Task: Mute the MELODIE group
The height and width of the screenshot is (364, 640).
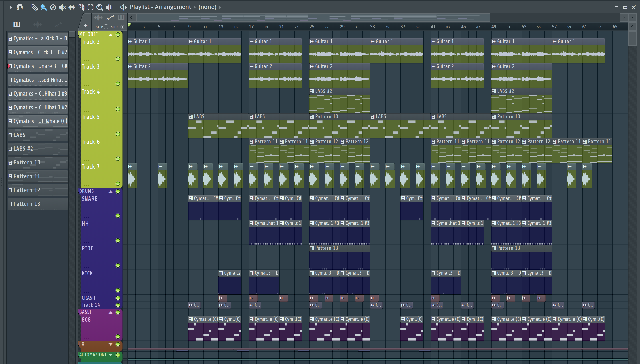Action: point(118,34)
